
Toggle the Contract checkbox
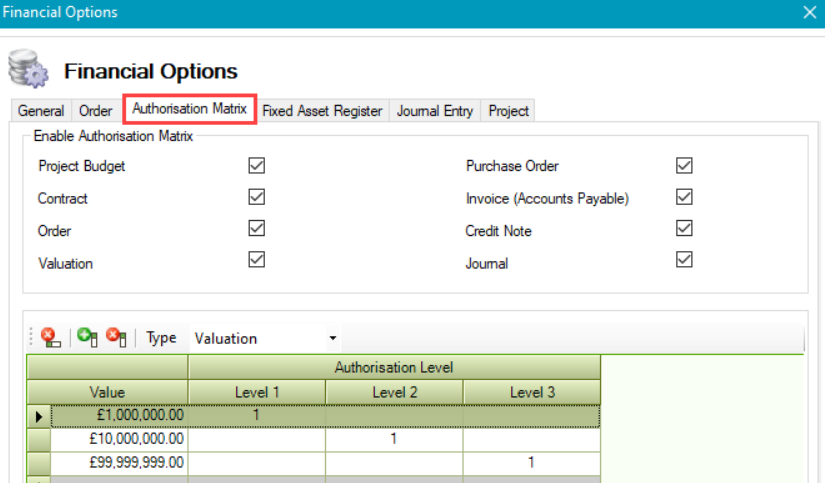click(256, 198)
